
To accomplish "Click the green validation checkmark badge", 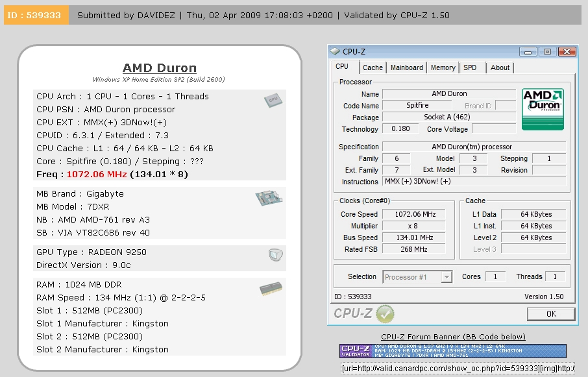I will point(385,313).
